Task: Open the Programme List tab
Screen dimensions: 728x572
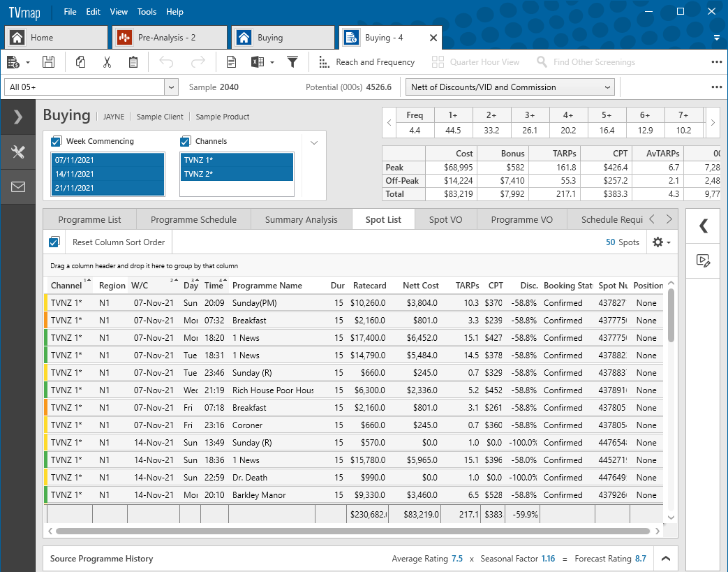Action: (89, 220)
